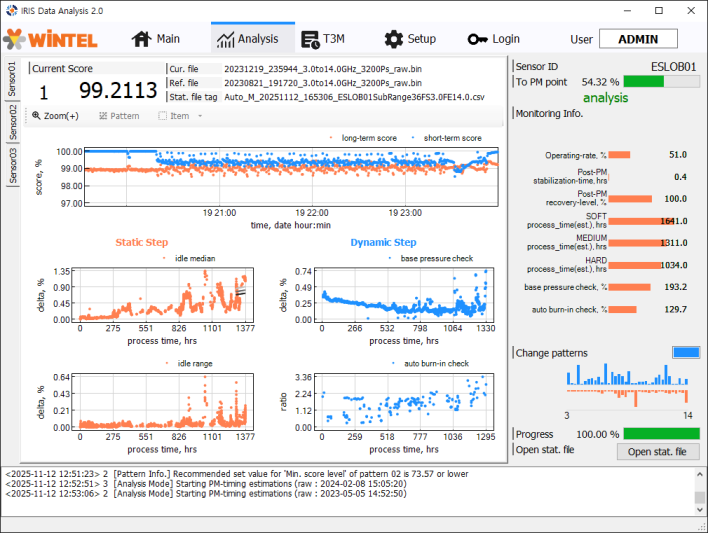Open the T3M section
This screenshot has height=533, width=708.
point(322,39)
